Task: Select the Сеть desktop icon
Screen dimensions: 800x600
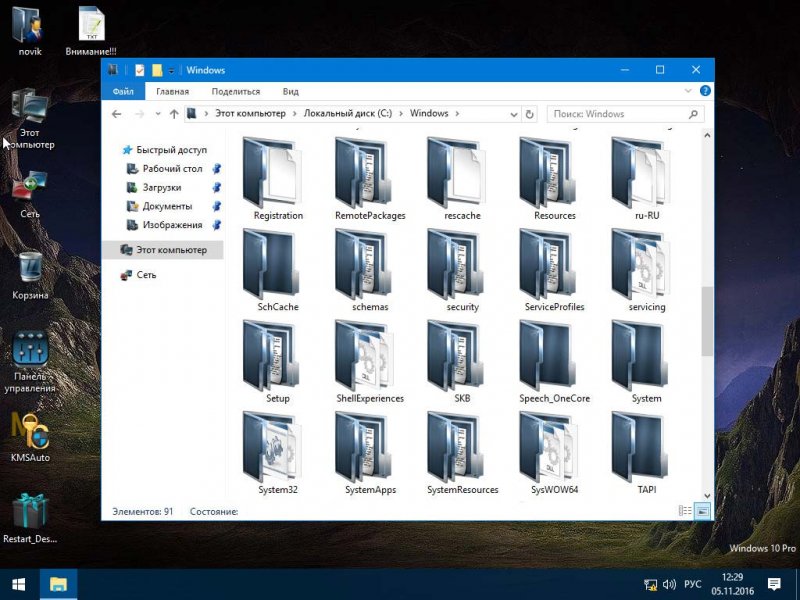Action: [x=30, y=194]
